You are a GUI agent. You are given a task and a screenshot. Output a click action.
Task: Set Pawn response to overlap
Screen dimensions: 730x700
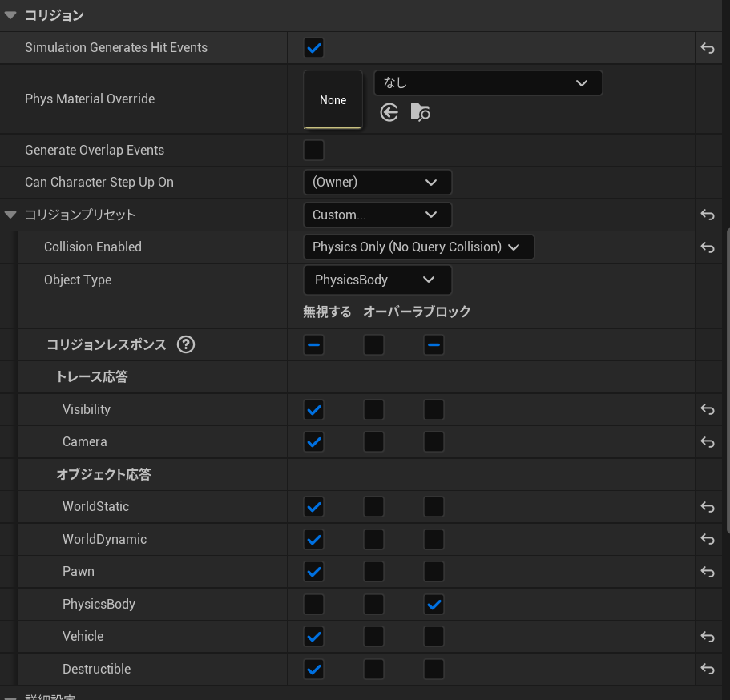(373, 572)
